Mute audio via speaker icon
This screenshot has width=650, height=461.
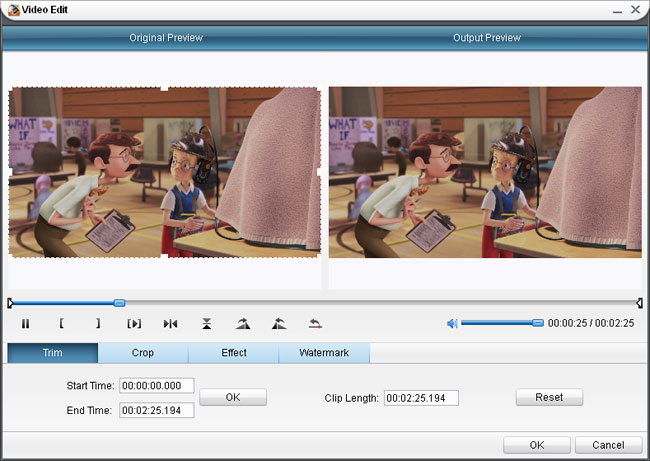tap(452, 323)
